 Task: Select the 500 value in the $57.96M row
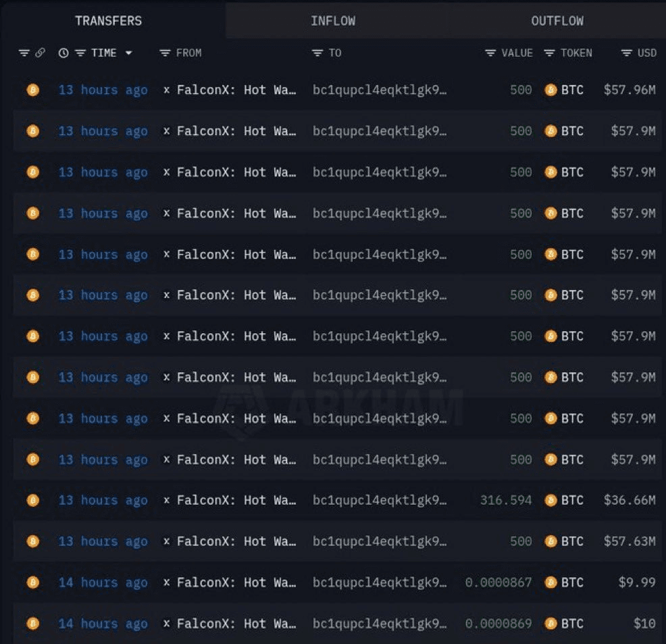(521, 90)
